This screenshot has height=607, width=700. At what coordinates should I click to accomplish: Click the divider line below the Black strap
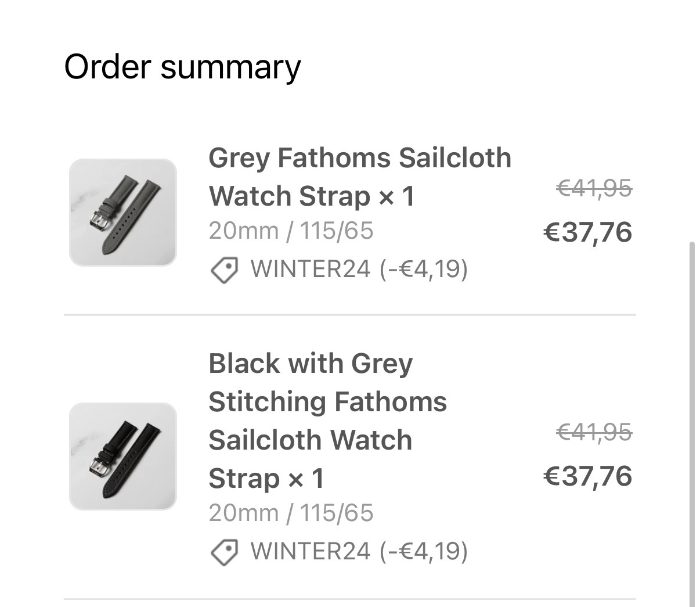pos(350,599)
